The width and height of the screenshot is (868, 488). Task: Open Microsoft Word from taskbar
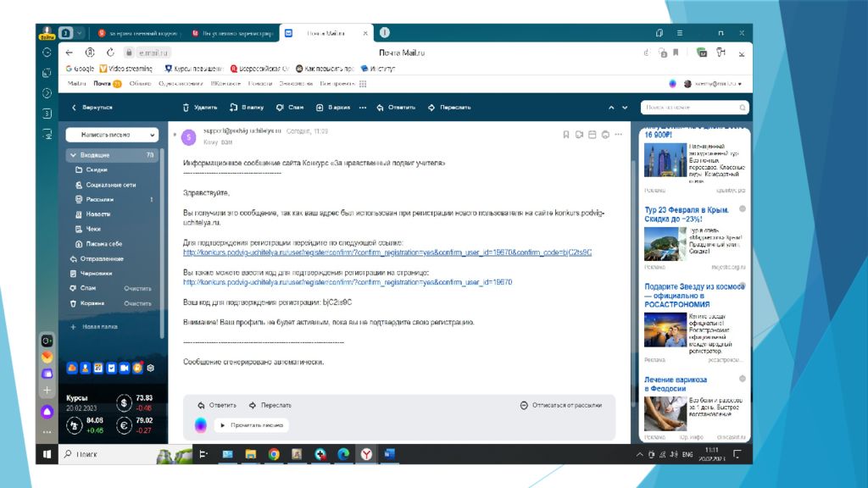(389, 454)
